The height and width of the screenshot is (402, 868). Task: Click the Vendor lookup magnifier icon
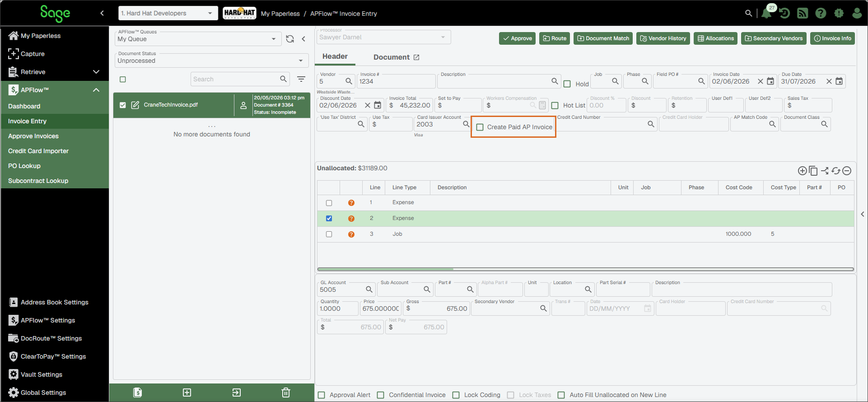[349, 81]
